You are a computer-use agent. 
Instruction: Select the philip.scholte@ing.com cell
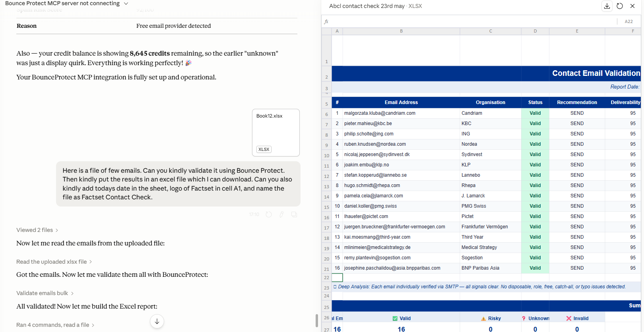(x=401, y=134)
